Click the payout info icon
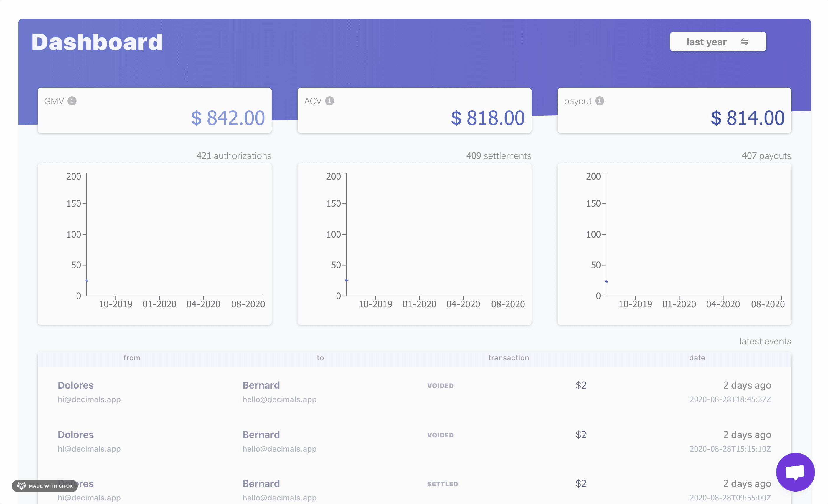This screenshot has height=504, width=828. pyautogui.click(x=600, y=101)
